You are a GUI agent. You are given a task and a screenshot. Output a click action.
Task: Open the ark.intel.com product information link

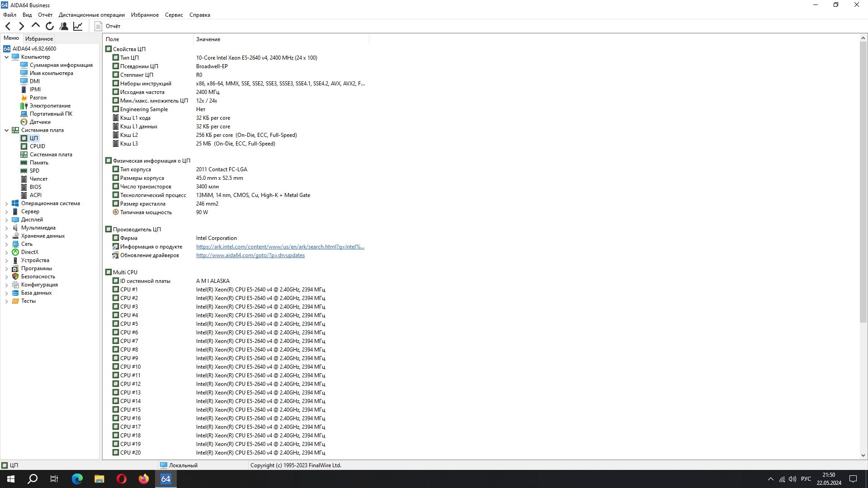click(280, 247)
